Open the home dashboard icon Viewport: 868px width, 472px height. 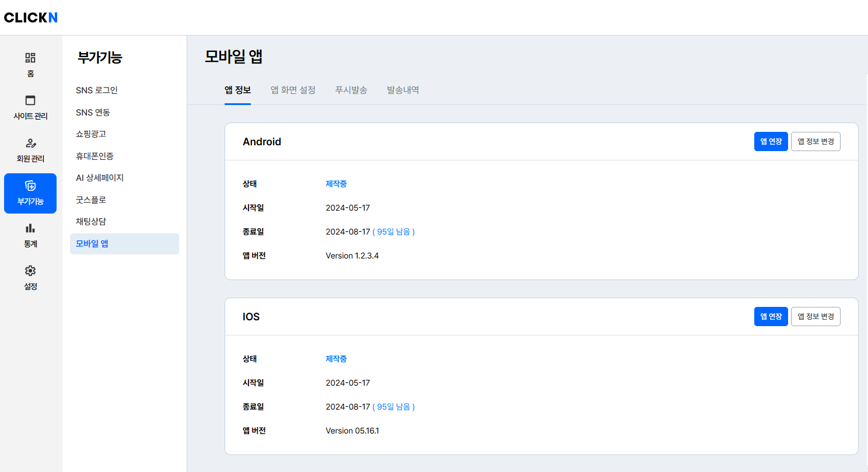[30, 58]
